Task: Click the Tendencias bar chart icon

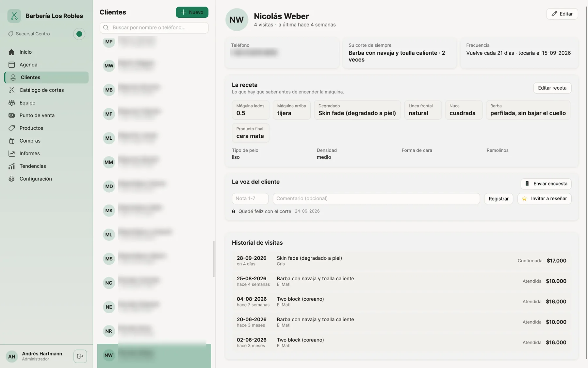Action: pos(11,166)
